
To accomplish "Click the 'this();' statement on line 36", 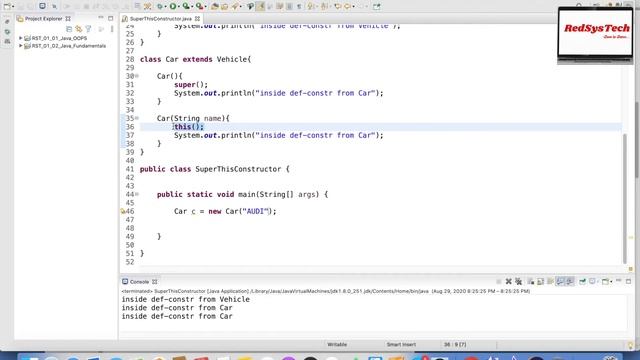I will click(189, 127).
